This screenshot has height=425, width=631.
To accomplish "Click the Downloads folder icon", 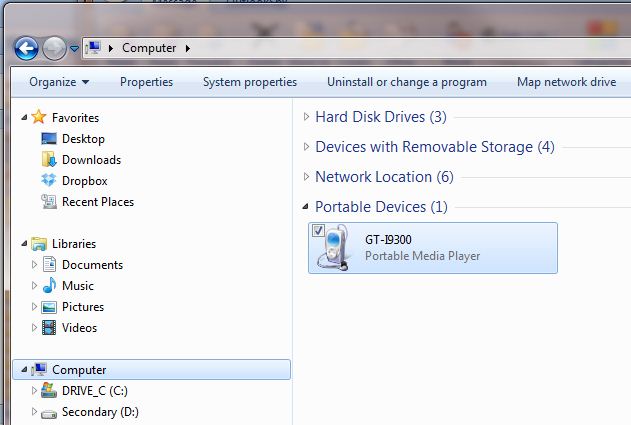I will (x=49, y=159).
